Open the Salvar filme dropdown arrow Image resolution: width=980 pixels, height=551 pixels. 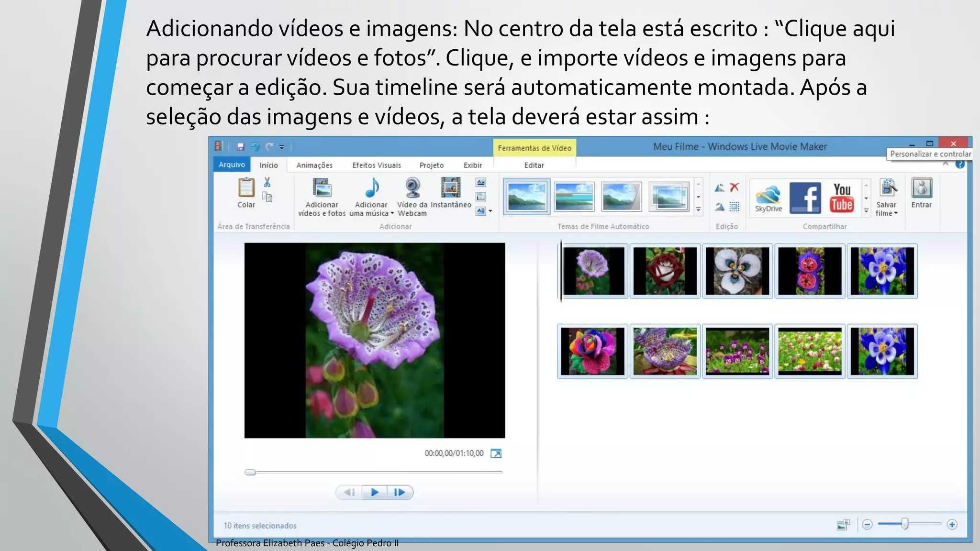coord(896,213)
